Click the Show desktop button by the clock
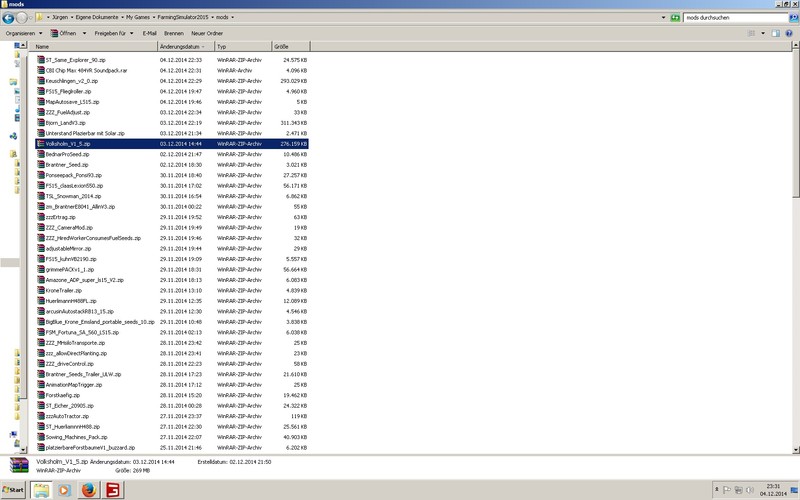The width and height of the screenshot is (800, 500). pyautogui.click(x=795, y=490)
